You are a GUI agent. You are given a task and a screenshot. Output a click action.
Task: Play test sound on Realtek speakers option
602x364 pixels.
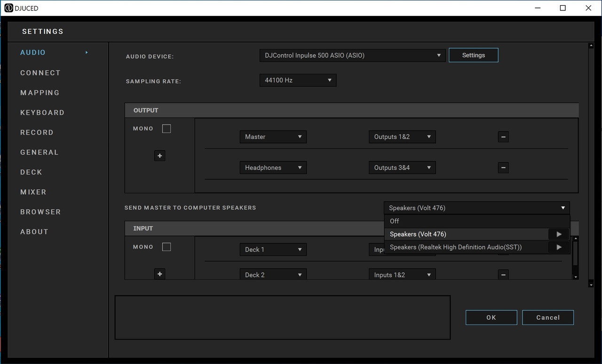(559, 247)
